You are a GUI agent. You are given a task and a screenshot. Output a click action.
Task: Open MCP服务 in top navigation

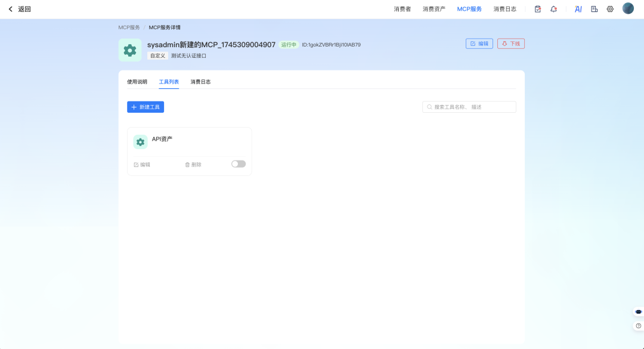coord(469,9)
